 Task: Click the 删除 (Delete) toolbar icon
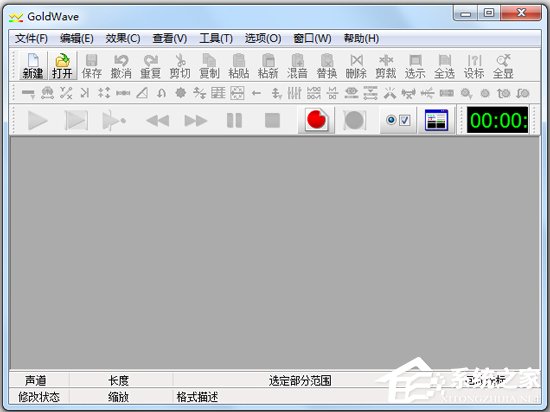tap(356, 60)
